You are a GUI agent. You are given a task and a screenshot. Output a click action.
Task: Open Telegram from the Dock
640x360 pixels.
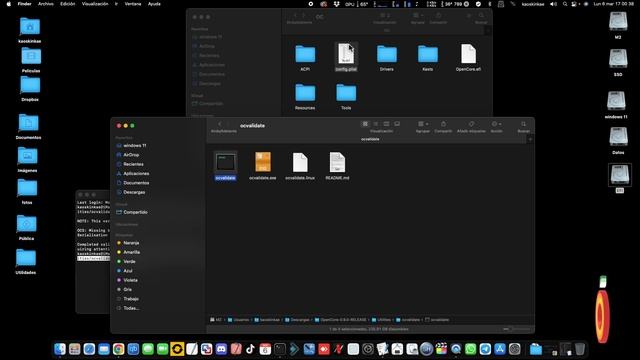pyautogui.click(x=485, y=349)
